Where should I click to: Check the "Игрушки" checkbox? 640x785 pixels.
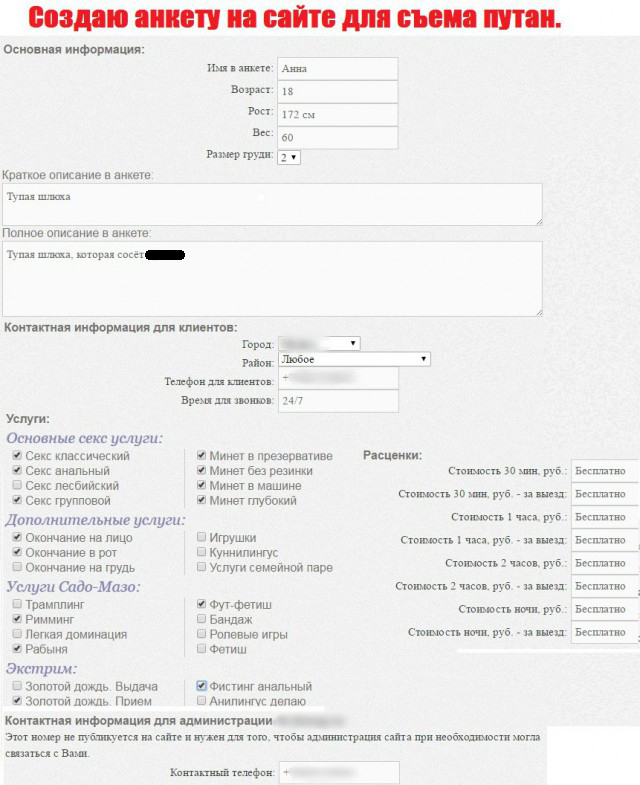(201, 537)
